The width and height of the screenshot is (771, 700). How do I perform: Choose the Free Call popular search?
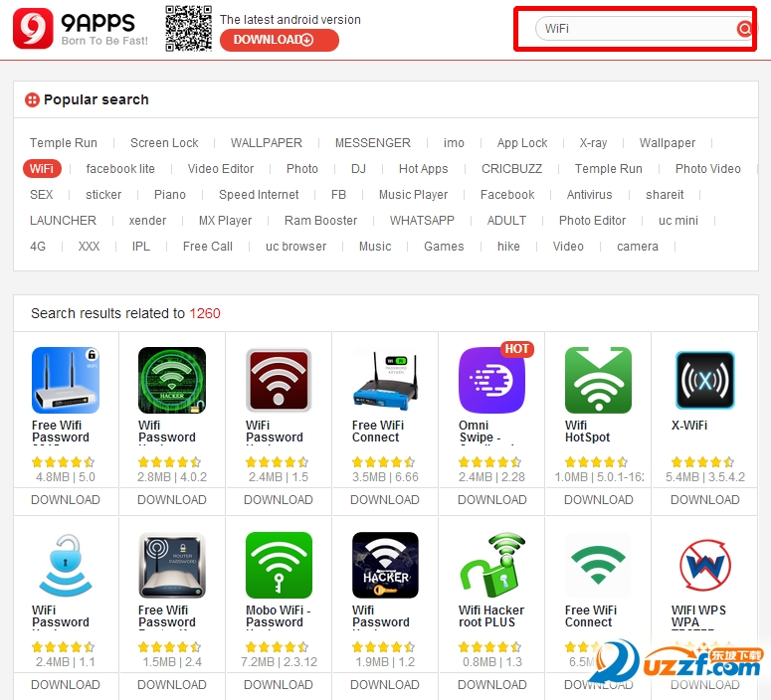pos(208,247)
